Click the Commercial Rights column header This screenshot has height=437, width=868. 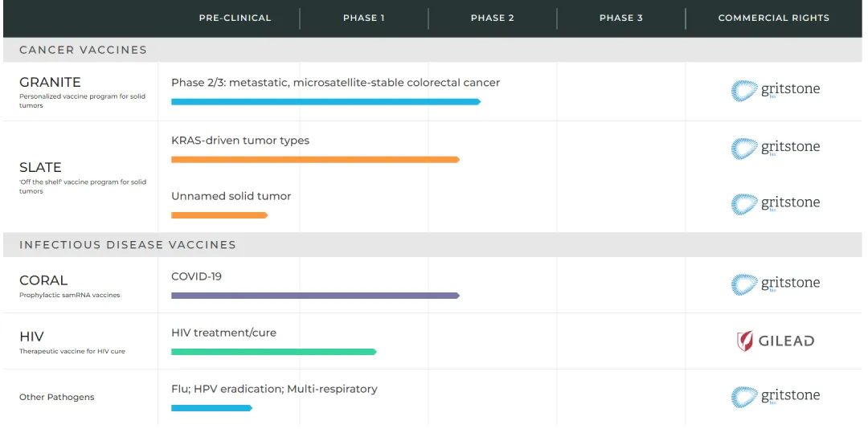773,18
